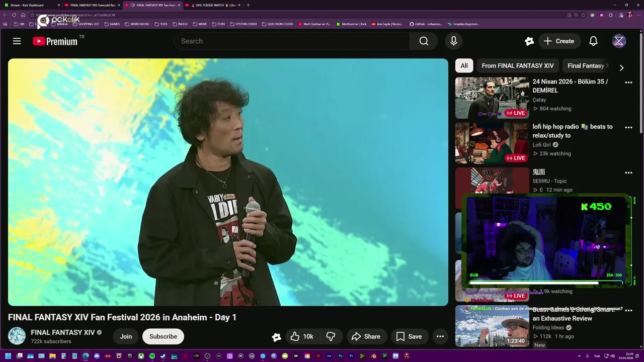644x362 pixels.
Task: Open the SEIIIRU - Topic channel name
Action: [549, 181]
